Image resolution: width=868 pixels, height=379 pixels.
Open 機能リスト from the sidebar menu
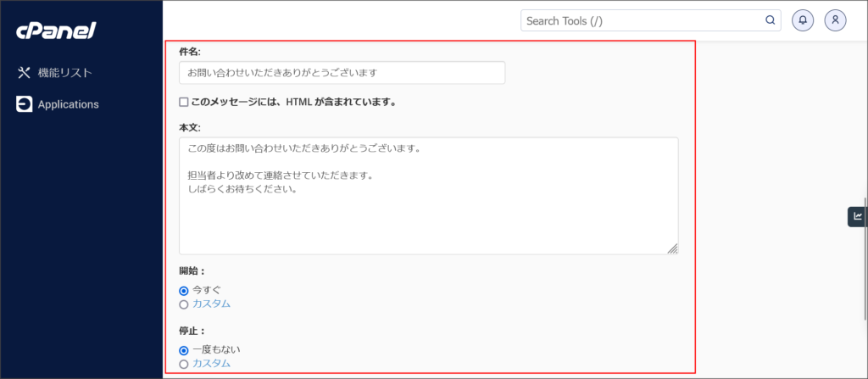(65, 73)
